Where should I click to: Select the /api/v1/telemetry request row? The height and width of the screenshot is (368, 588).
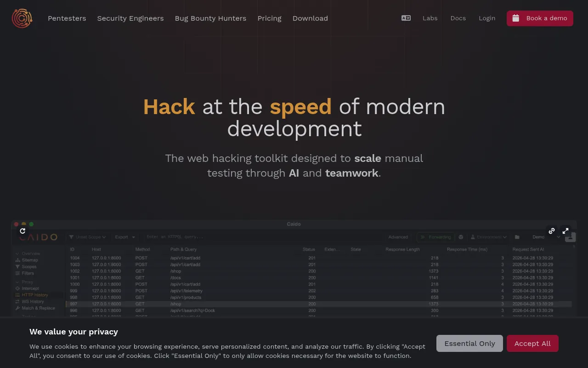(x=319, y=291)
